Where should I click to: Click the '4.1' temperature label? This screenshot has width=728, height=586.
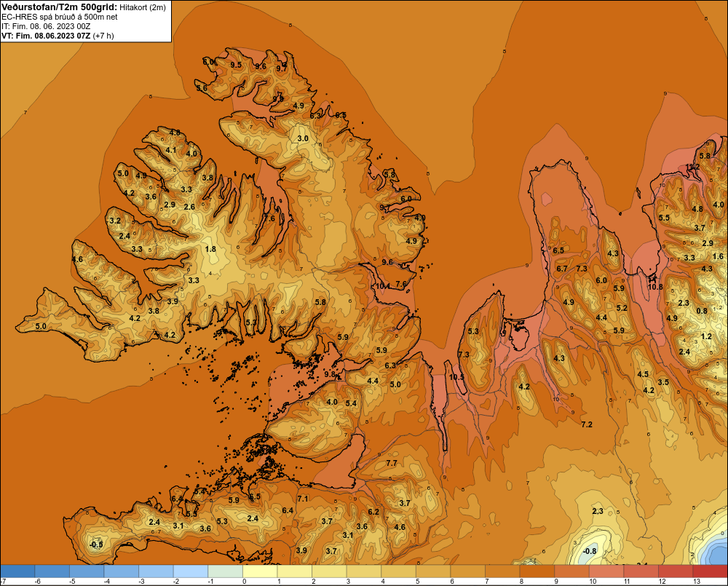(171, 150)
